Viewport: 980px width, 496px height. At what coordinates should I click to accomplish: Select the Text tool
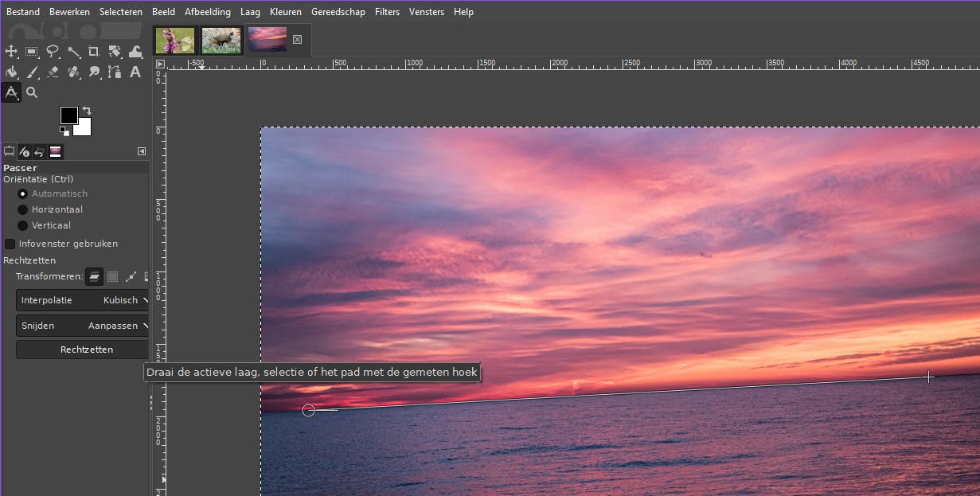point(135,72)
